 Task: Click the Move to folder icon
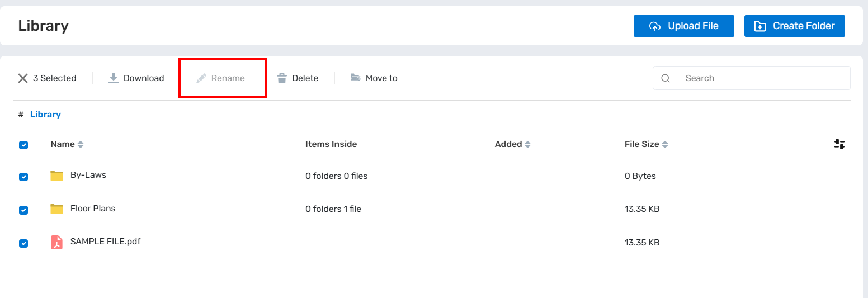click(x=355, y=78)
